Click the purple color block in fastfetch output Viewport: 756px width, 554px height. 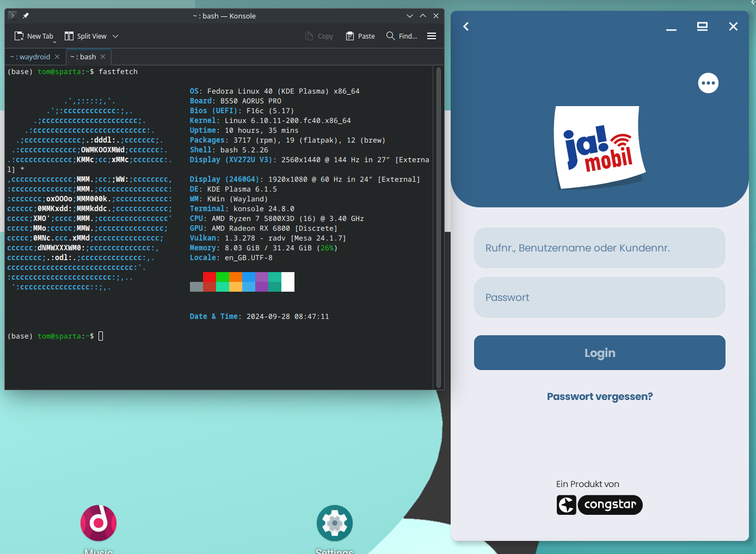tap(262, 277)
